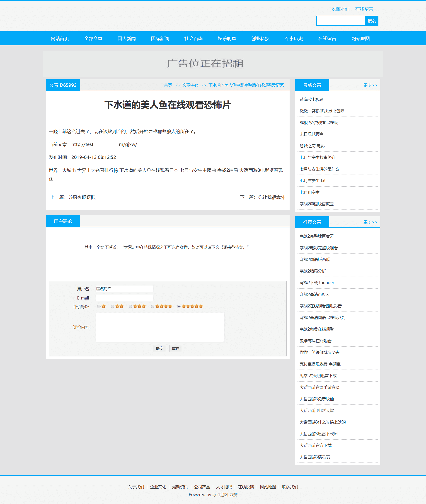The height and width of the screenshot is (504, 426).
Task: Navigate to 首页 in the breadcrumb
Action: click(x=168, y=85)
